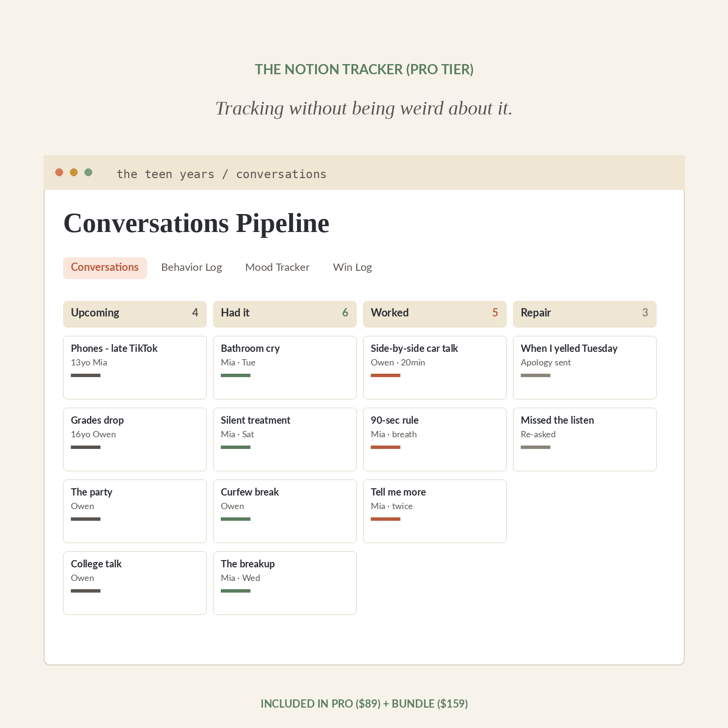Click the Worked column header
The height and width of the screenshot is (728, 728).
point(435,314)
